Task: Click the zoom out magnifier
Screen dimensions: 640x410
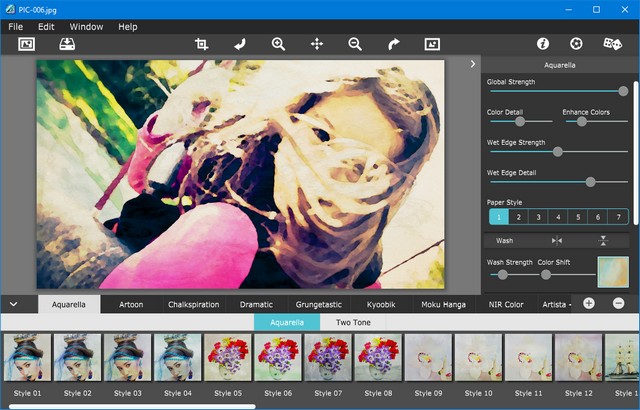Action: point(355,44)
